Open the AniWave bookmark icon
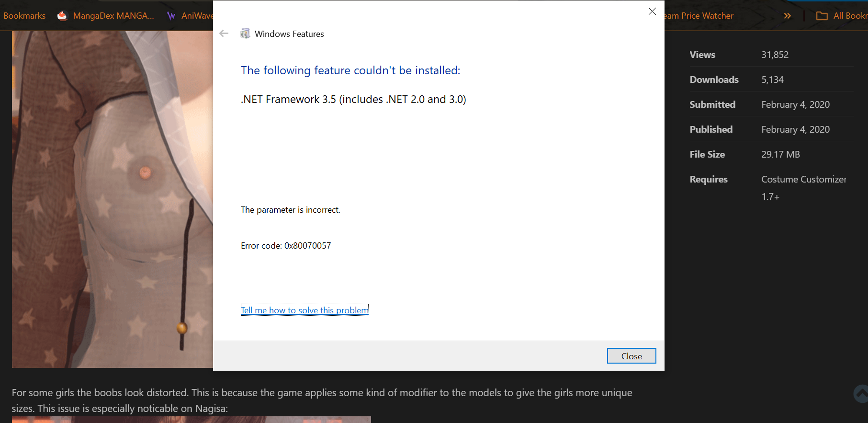The height and width of the screenshot is (423, 868). pyautogui.click(x=171, y=16)
